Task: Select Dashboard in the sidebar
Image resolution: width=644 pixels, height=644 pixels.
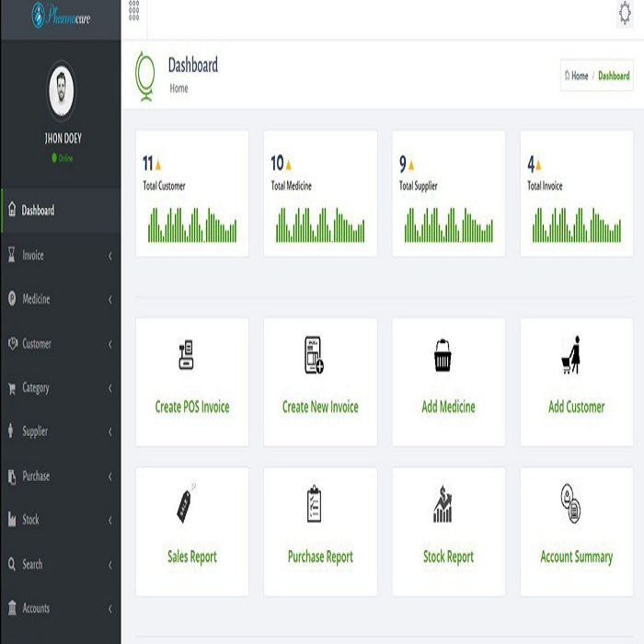Action: (60, 211)
